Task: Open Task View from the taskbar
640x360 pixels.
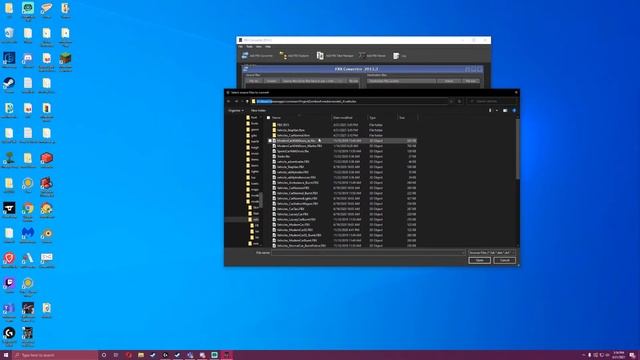Action: (x=116, y=355)
